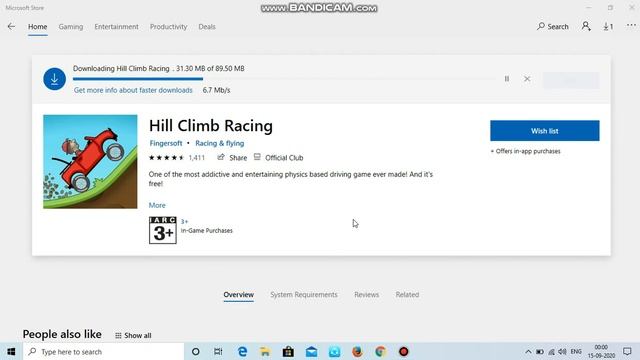Open the Entertainment tab
The height and width of the screenshot is (360, 640).
click(x=116, y=27)
